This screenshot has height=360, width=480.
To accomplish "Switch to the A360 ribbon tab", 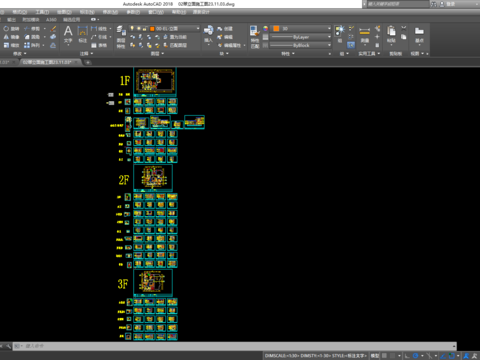I will click(51, 20).
